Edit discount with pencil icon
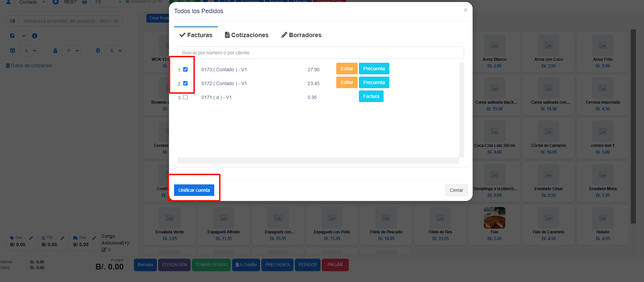 (31, 238)
